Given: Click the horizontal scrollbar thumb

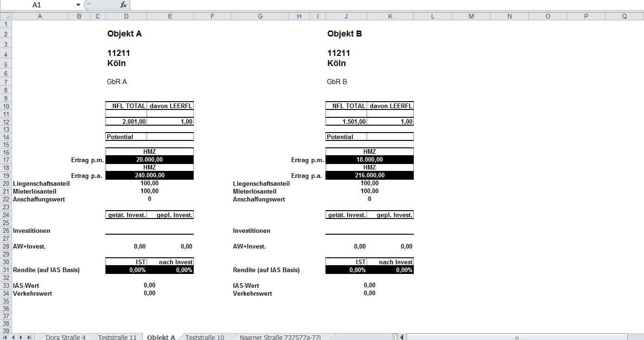Looking at the screenshot, I should click(x=517, y=337).
